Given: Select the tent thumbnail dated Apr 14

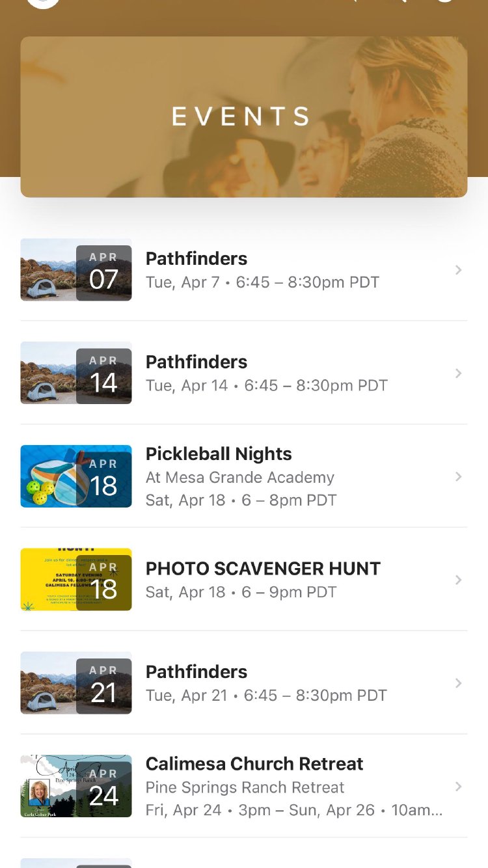Looking at the screenshot, I should click(75, 373).
